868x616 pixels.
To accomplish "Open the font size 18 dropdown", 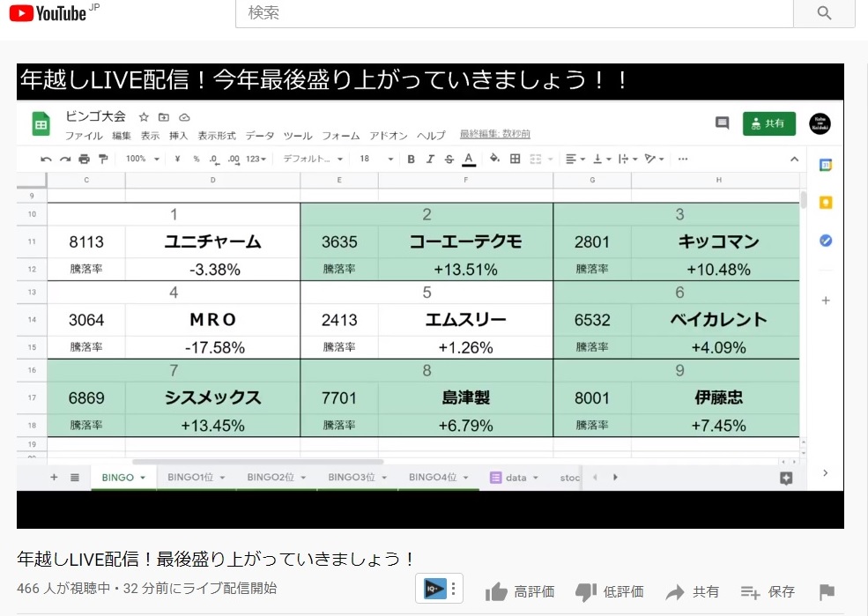I will coord(376,159).
